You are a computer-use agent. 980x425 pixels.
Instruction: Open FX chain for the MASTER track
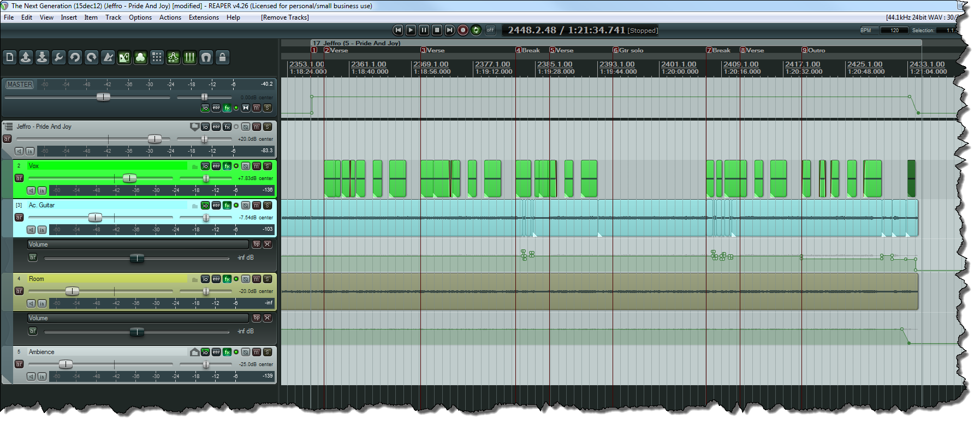[x=227, y=108]
